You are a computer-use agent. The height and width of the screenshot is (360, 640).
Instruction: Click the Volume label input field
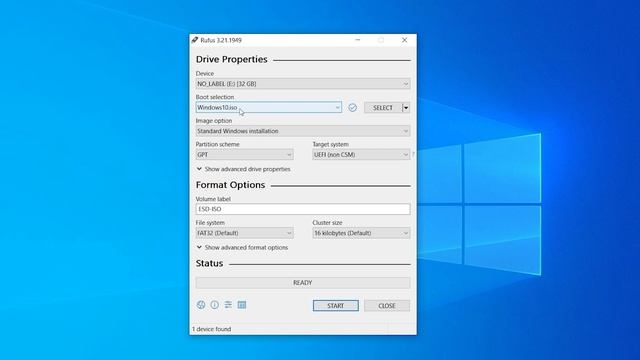303,209
